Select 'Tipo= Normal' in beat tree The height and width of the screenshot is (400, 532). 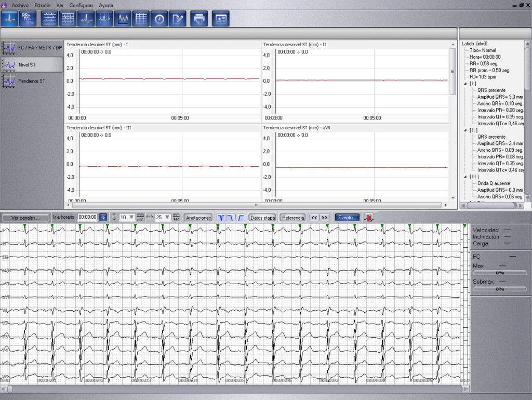coord(483,50)
